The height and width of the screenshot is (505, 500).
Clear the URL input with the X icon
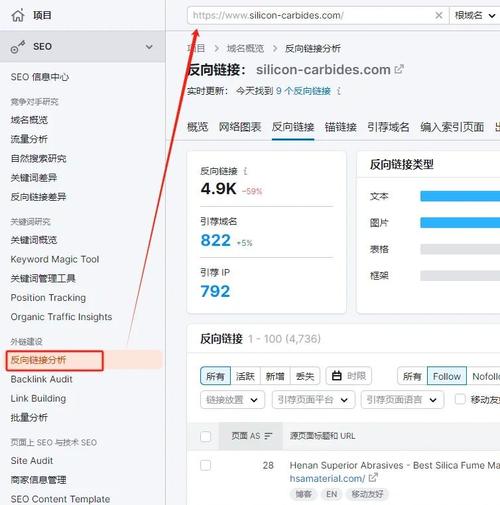pyautogui.click(x=439, y=15)
